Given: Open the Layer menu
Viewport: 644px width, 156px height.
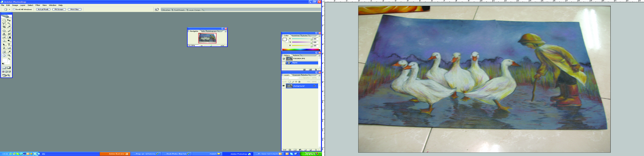Looking at the screenshot, I should pos(23,5).
